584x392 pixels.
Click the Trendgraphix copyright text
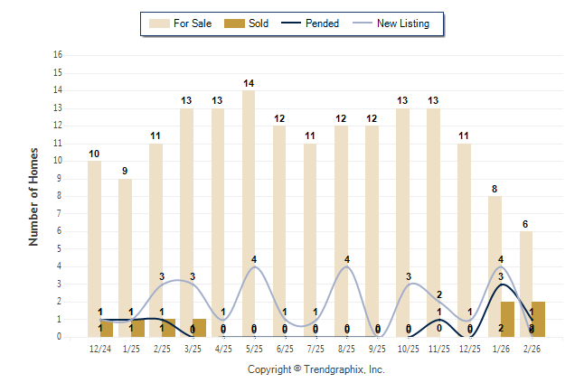point(316,369)
